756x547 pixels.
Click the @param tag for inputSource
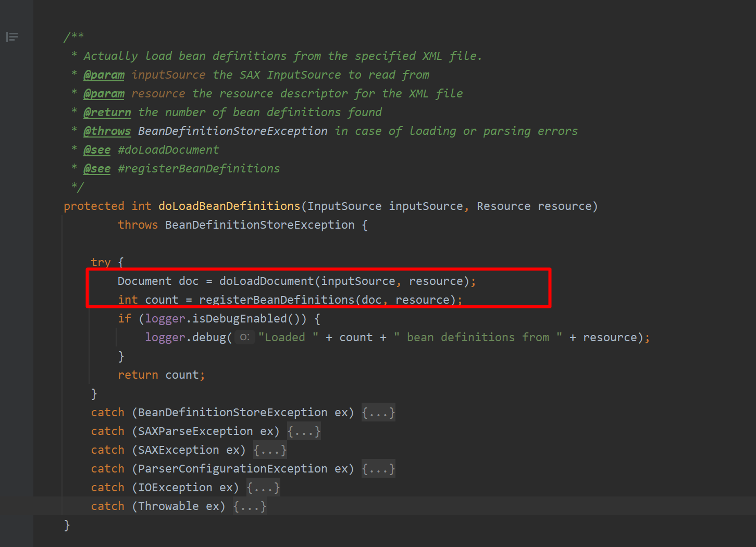tap(104, 75)
